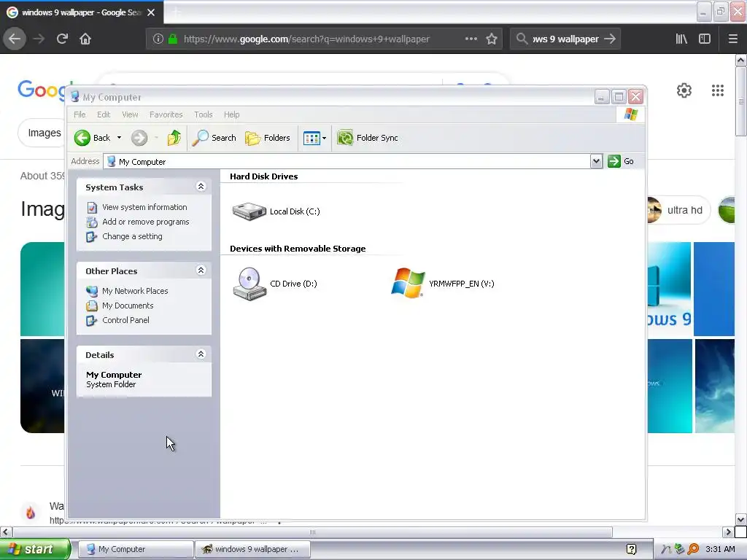747x560 pixels.
Task: Click the Go button next to address
Action: point(621,161)
